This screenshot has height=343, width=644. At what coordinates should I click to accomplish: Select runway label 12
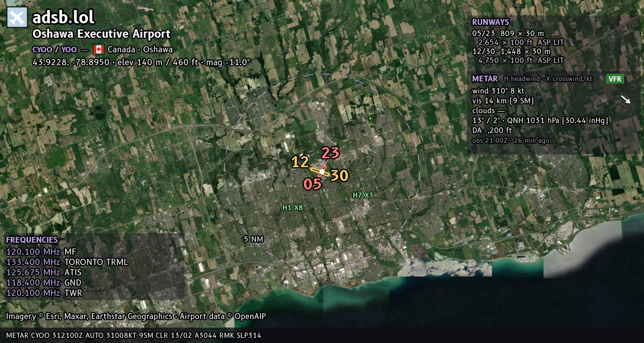point(300,162)
